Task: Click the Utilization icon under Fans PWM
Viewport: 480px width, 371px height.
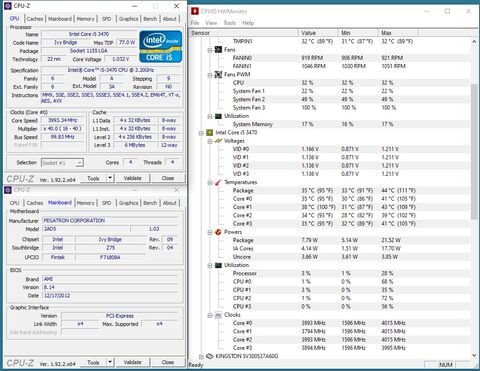Action: coord(218,116)
